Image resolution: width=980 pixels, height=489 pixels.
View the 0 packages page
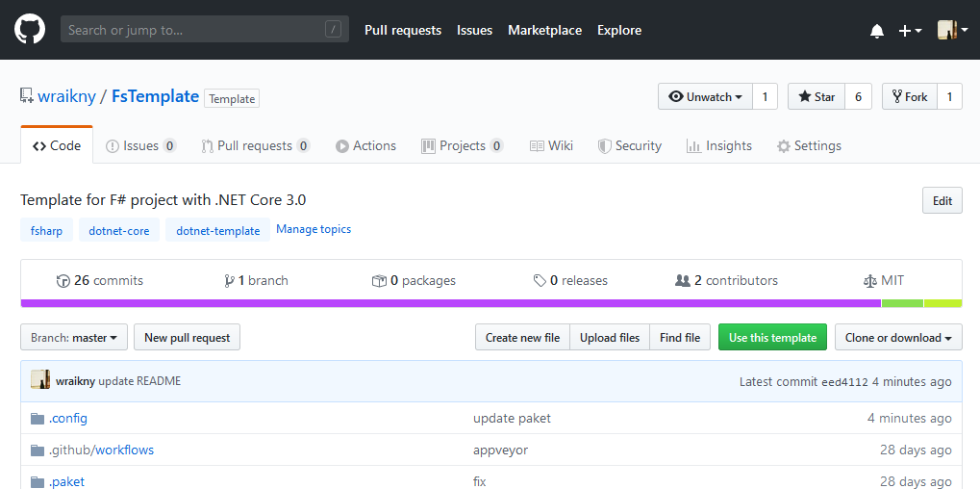pyautogui.click(x=414, y=280)
